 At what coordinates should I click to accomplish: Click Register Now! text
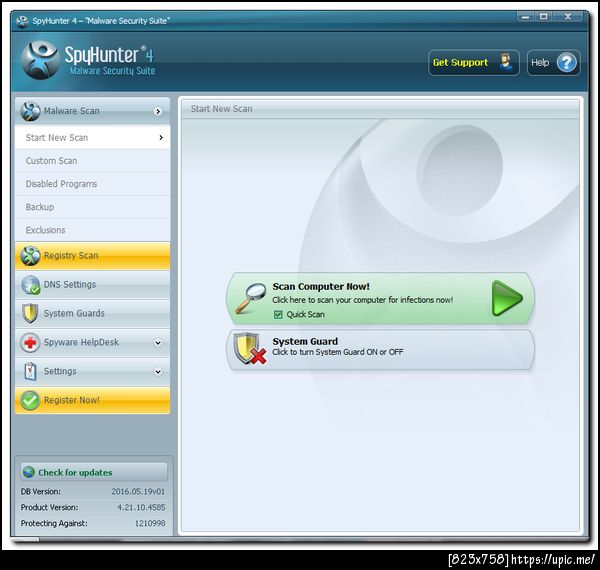(72, 400)
